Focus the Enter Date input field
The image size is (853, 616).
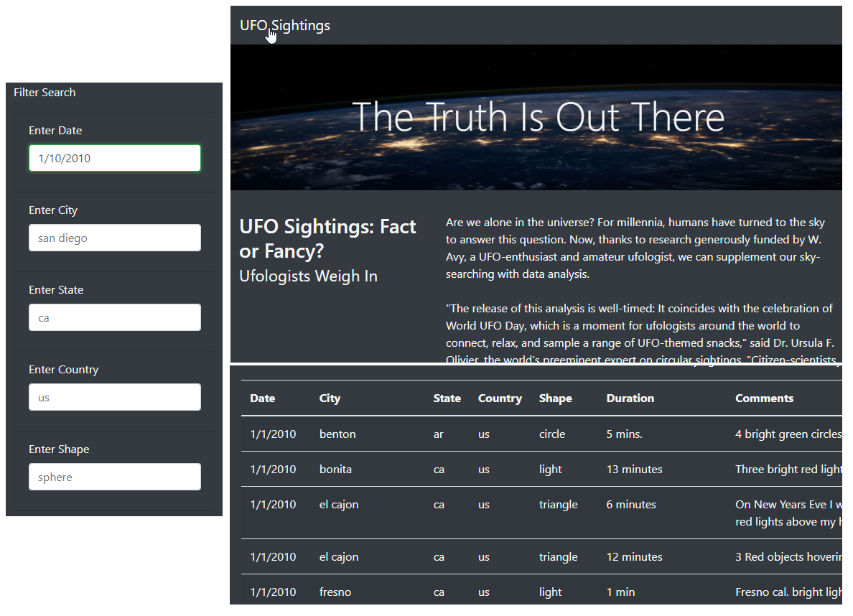115,158
